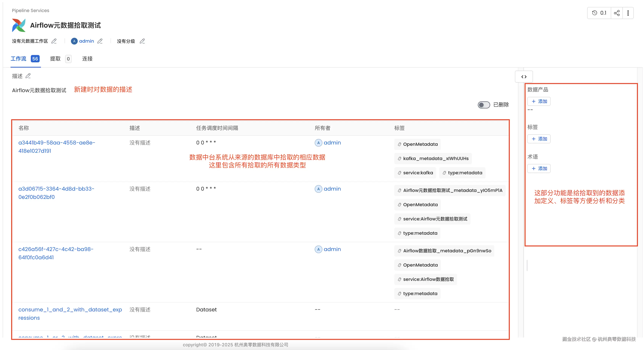
Task: Click 添加 under 标签 section
Action: point(539,139)
